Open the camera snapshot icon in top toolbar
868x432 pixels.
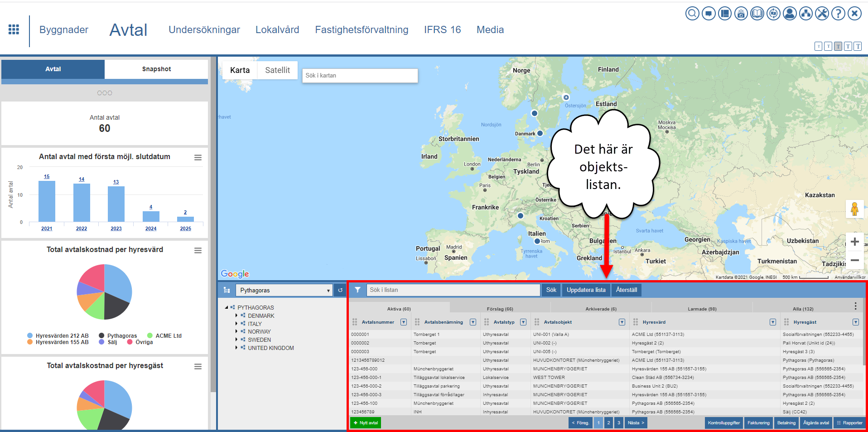click(741, 14)
